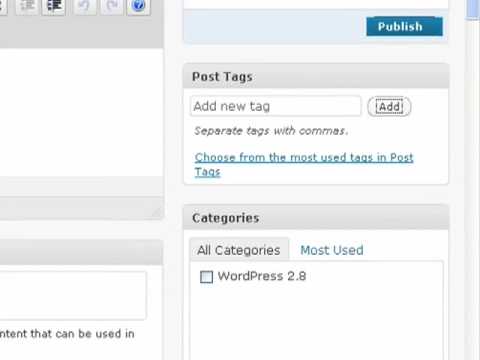Click the 'WordPress 2.8' category label
This screenshot has width=480, height=360.
click(x=262, y=276)
